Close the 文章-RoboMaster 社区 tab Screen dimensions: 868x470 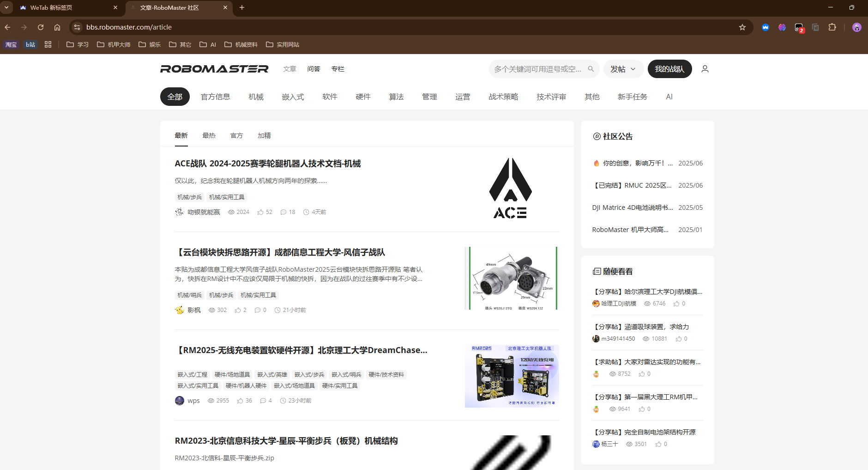point(225,7)
